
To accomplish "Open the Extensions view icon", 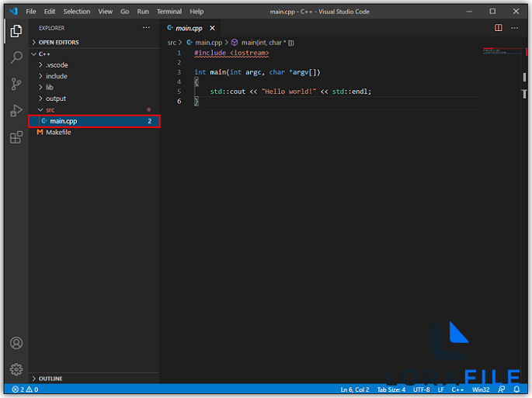I will pos(16,137).
